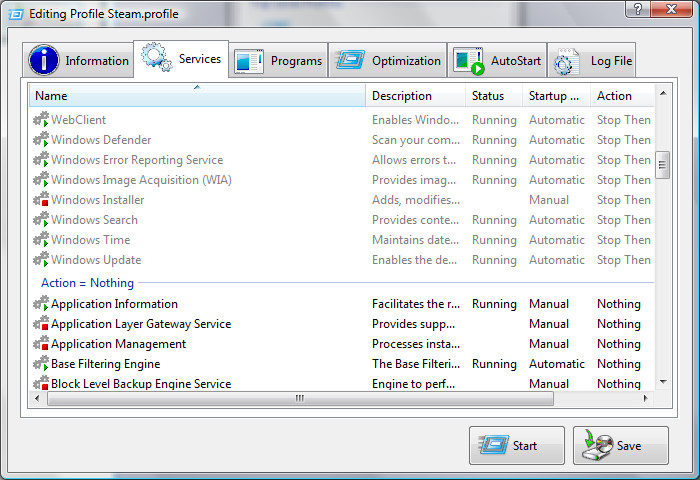Sort by the Status column header
This screenshot has width=700, height=480.
(x=494, y=96)
